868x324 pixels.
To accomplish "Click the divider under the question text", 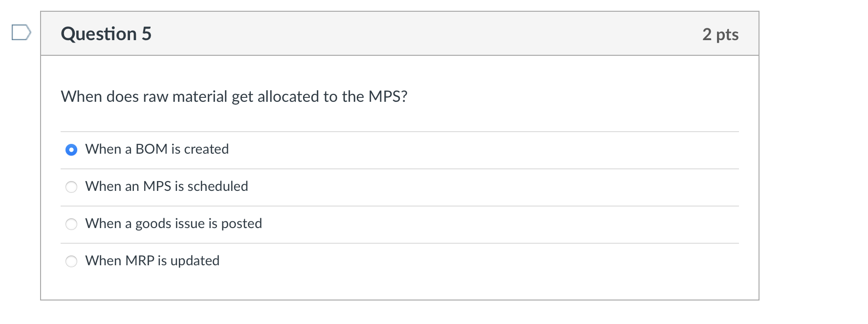I will pyautogui.click(x=400, y=131).
